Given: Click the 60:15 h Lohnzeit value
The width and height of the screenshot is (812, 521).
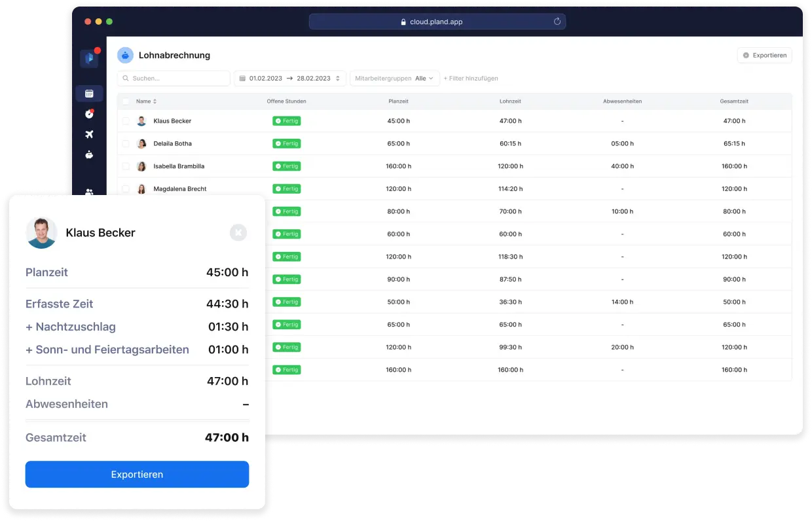Looking at the screenshot, I should (x=510, y=143).
